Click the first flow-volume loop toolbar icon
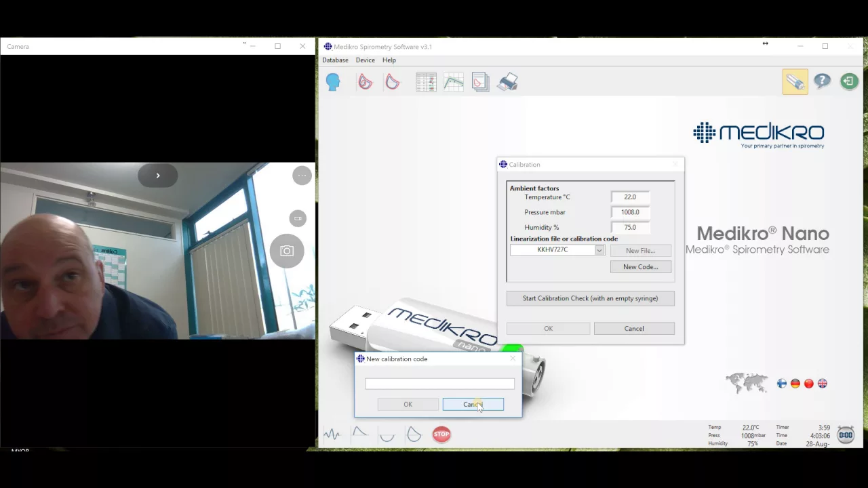The height and width of the screenshot is (488, 868). coord(366,82)
